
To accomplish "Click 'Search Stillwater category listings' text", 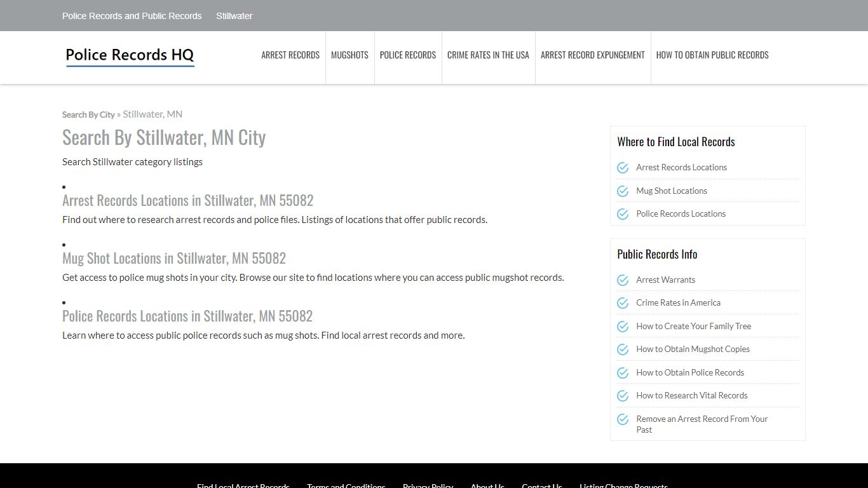I will pos(132,162).
